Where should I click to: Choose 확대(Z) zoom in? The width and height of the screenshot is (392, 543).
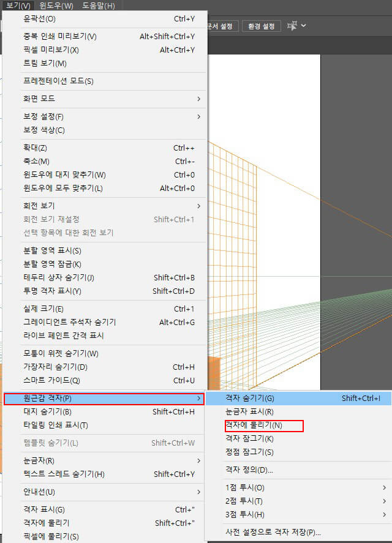click(x=104, y=148)
